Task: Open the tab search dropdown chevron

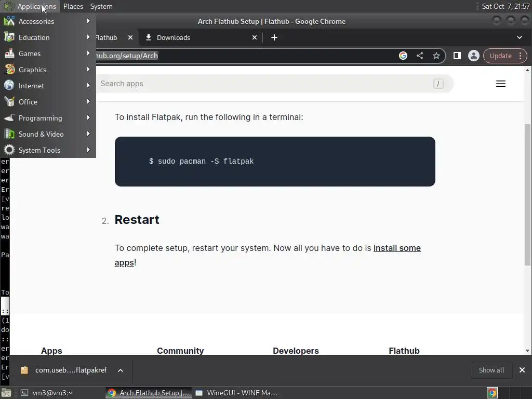Action: click(x=520, y=37)
